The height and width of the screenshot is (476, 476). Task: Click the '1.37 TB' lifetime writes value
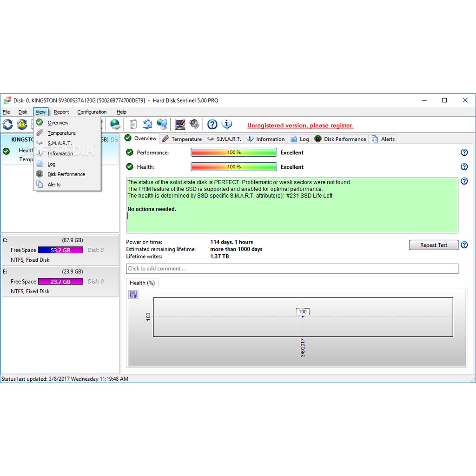(x=219, y=256)
